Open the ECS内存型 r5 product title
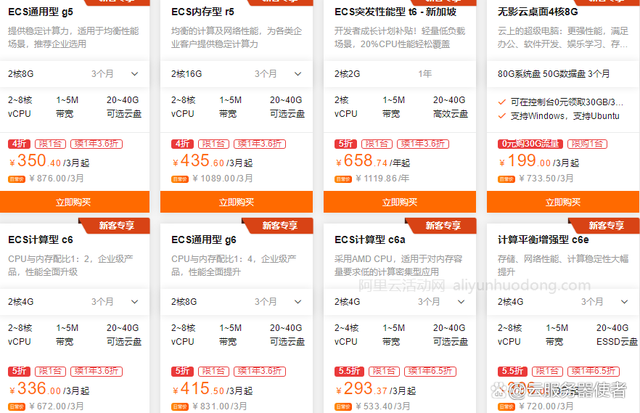Image resolution: width=640 pixels, height=413 pixels. [x=203, y=12]
